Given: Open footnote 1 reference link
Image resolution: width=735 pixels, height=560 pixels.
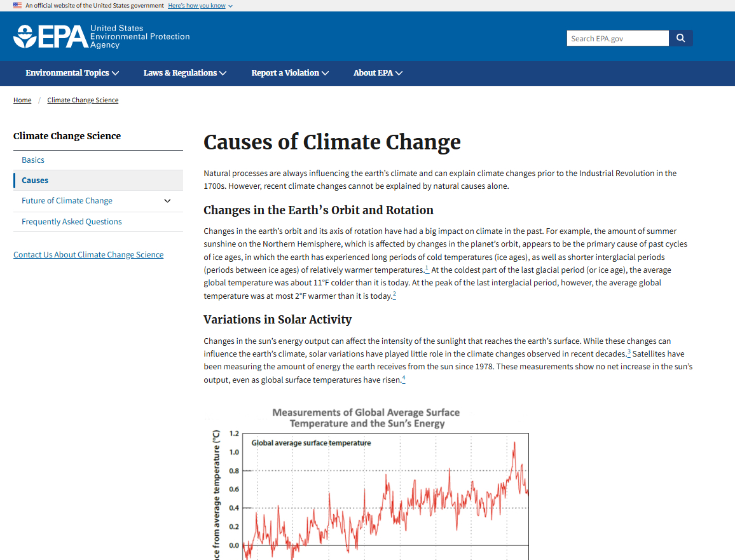Looking at the screenshot, I should click(427, 269).
